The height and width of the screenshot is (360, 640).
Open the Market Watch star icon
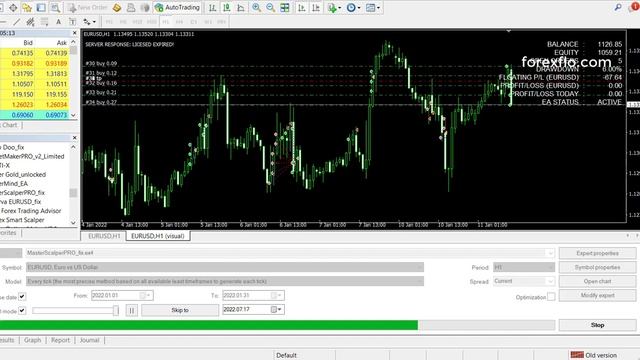pos(27,7)
